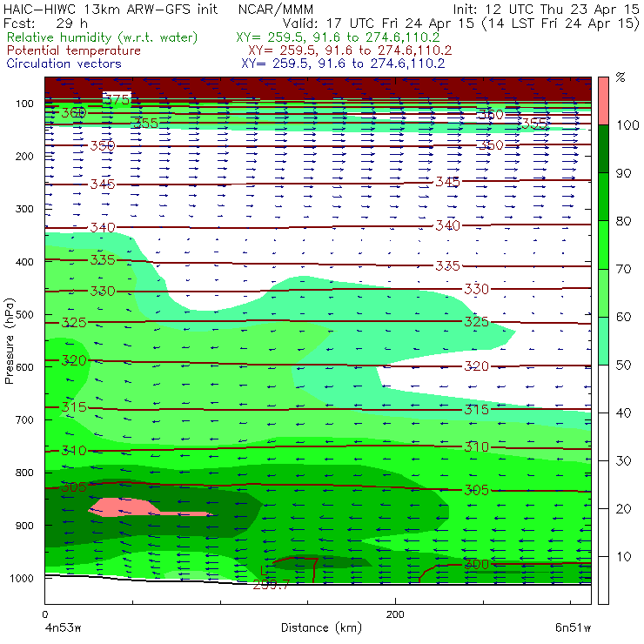Click the '30' colorbar tick label
This screenshot has height=644, width=644.
click(623, 461)
